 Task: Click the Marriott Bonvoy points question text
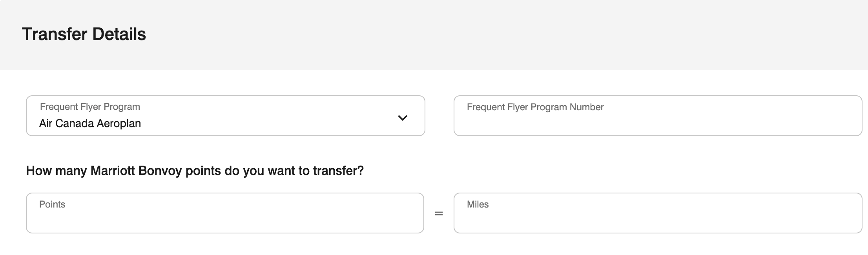click(x=195, y=171)
